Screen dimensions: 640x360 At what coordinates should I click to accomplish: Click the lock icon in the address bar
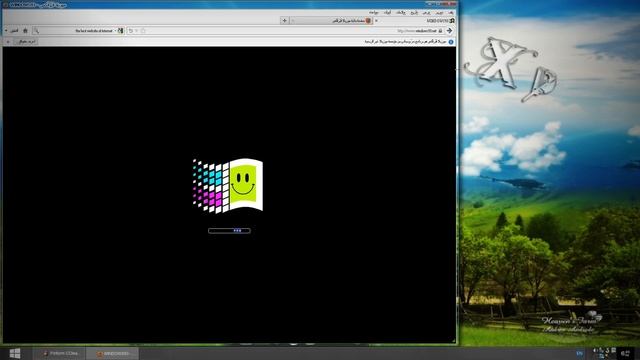(x=440, y=31)
